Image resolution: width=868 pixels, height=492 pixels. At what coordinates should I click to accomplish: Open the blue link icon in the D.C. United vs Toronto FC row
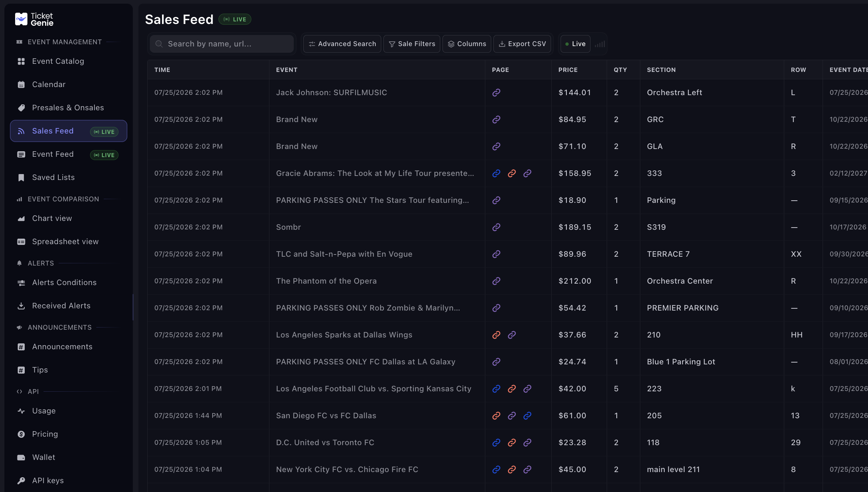496,443
